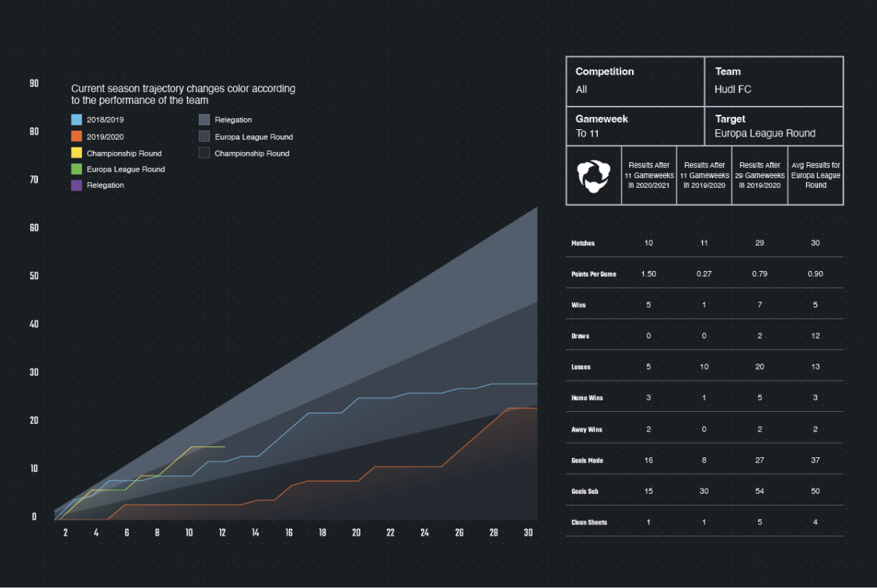This screenshot has width=877, height=588.
Task: Select the Results After 11 Gameweeks 2020/2021 column
Action: click(x=649, y=175)
